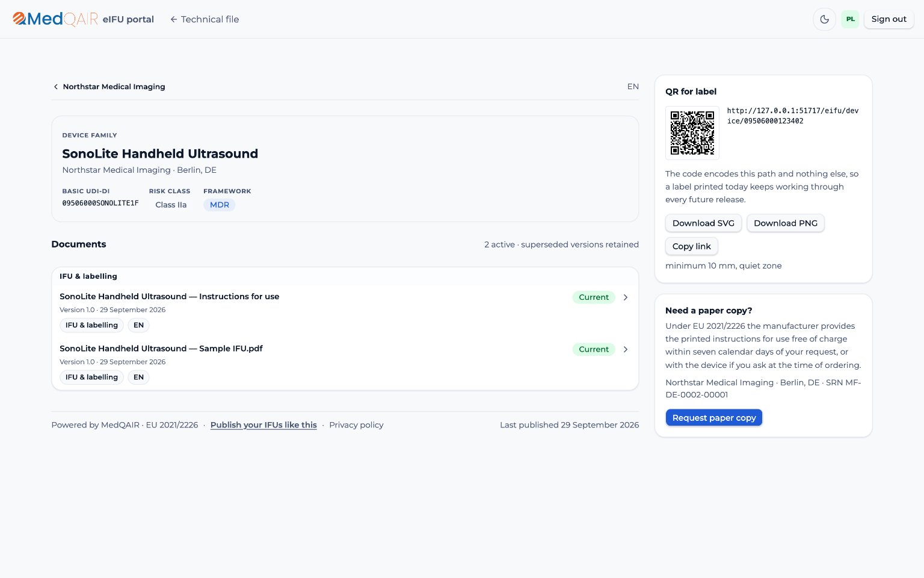Open Publish your IFUs like this link
The width and height of the screenshot is (924, 578).
click(263, 425)
